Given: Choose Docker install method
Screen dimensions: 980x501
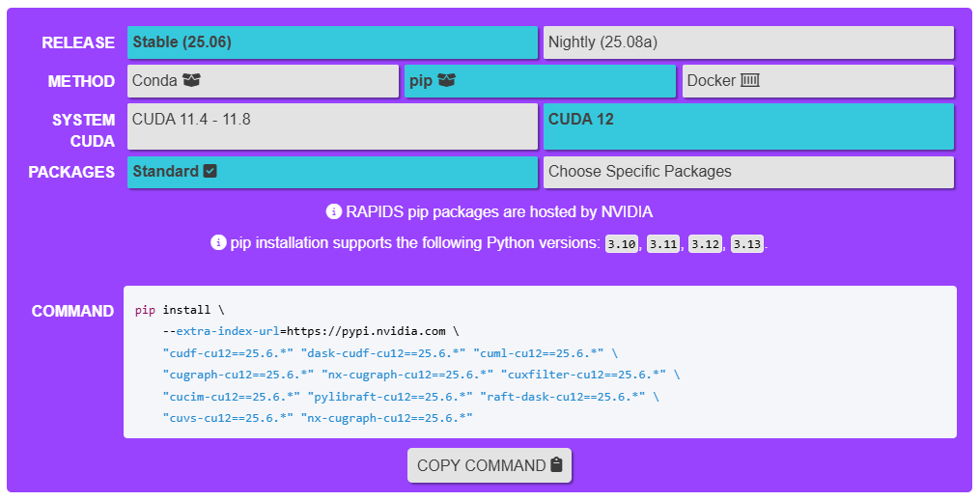Looking at the screenshot, I should pyautogui.click(x=818, y=81).
